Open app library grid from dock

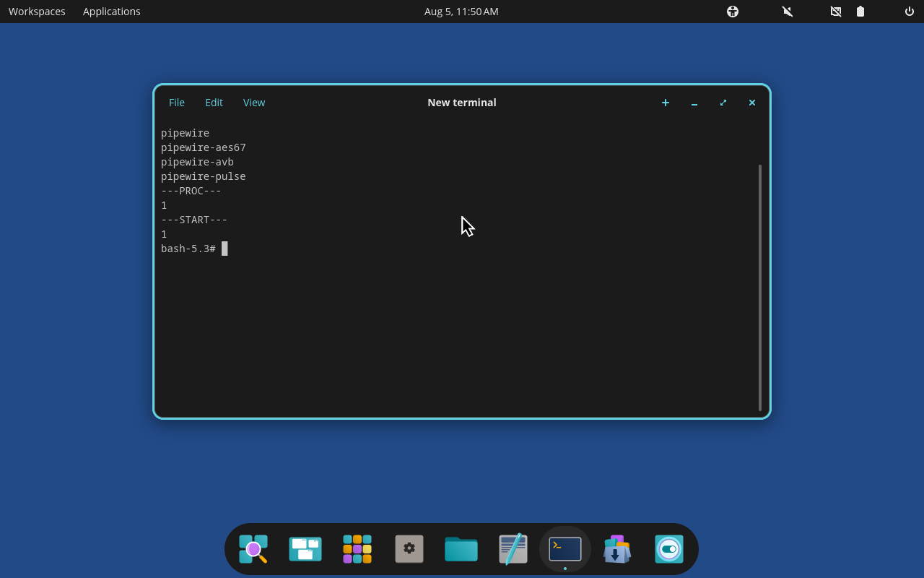click(357, 549)
